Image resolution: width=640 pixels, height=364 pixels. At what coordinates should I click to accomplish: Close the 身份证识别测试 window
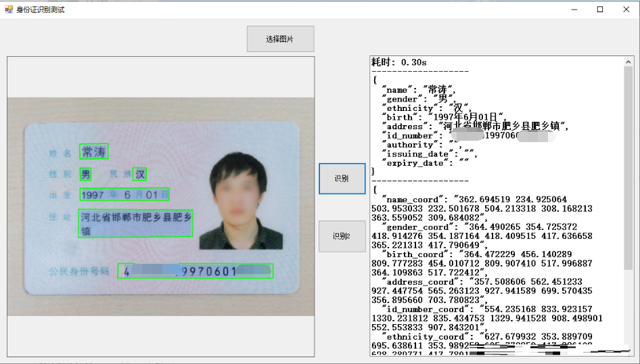tap(625, 9)
